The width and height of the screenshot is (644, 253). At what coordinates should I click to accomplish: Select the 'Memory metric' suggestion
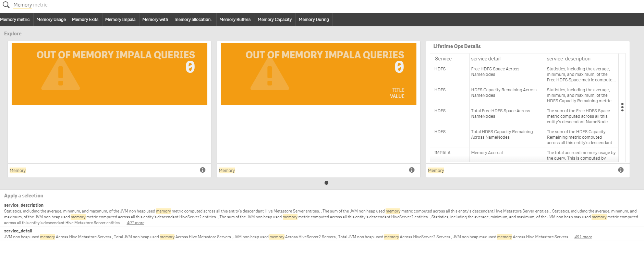(15, 20)
